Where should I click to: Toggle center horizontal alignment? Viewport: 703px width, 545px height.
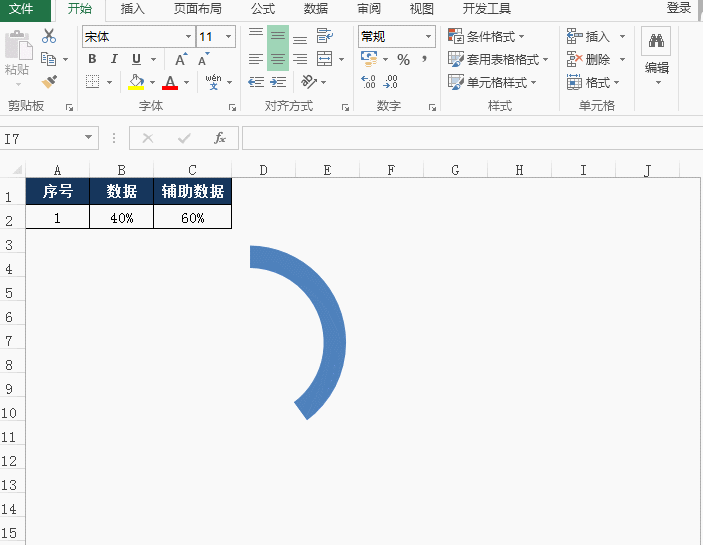[x=278, y=59]
